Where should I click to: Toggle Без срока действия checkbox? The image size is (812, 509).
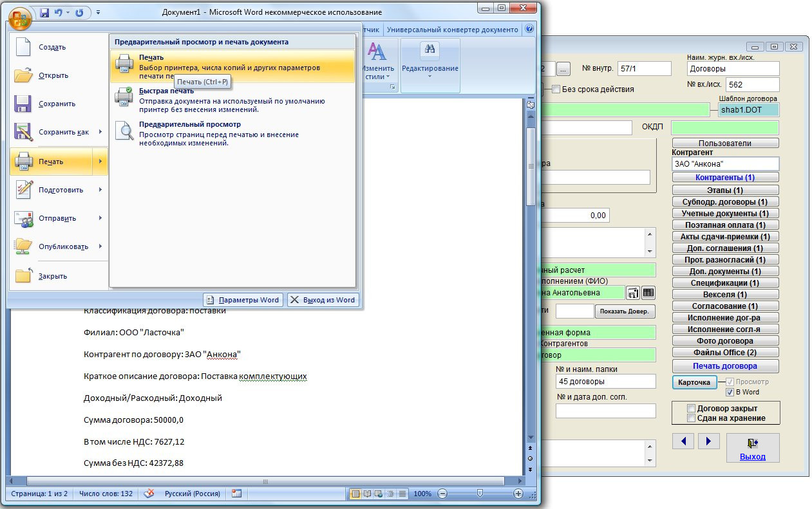[556, 89]
